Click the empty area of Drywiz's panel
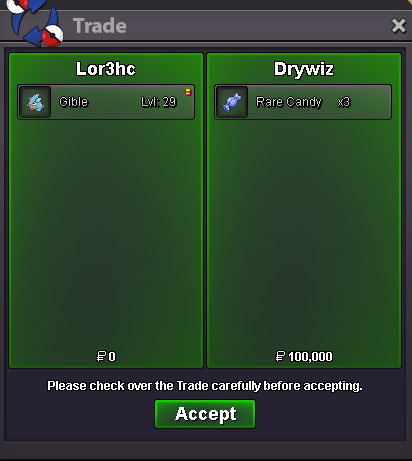This screenshot has height=461, width=412. click(x=304, y=233)
